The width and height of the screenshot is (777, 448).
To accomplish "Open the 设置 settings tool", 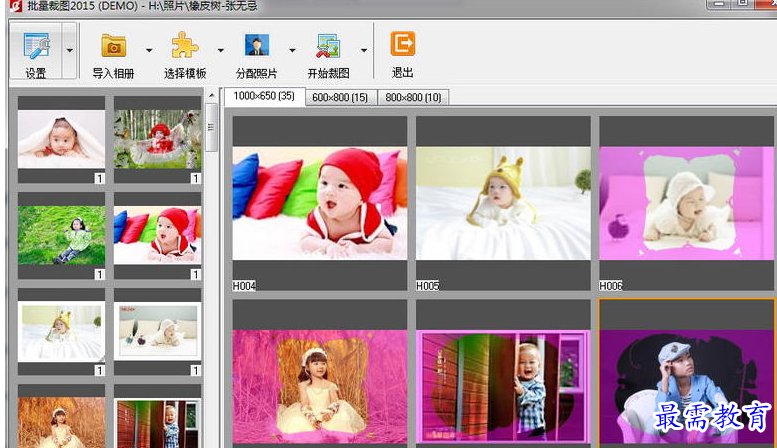I will pyautogui.click(x=36, y=51).
